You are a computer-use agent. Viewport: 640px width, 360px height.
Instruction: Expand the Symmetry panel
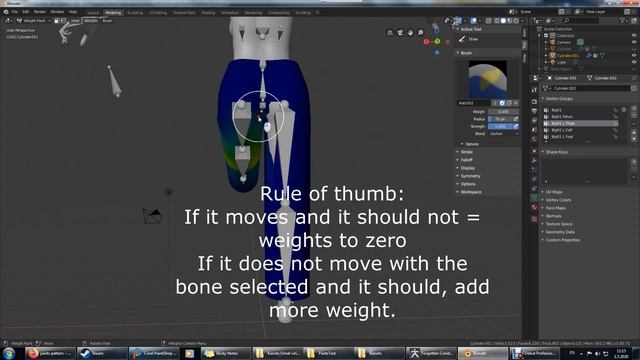pyautogui.click(x=469, y=176)
